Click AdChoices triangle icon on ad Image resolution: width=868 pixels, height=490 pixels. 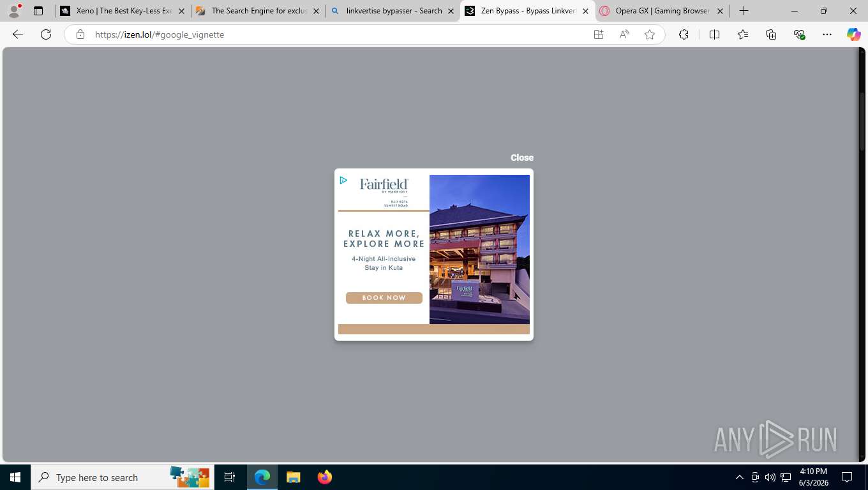click(x=343, y=181)
